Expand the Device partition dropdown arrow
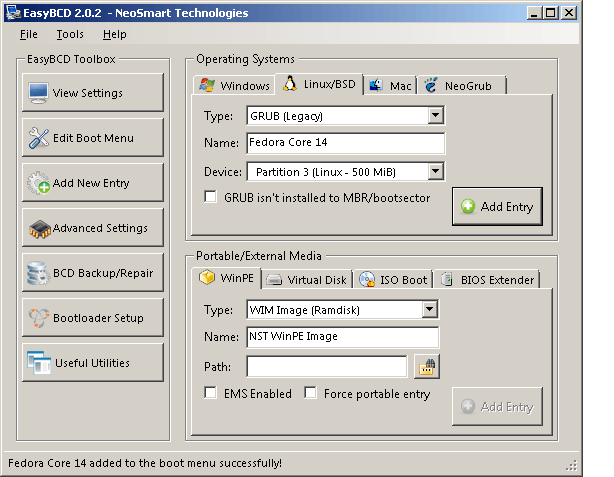This screenshot has height=477, width=614. (435, 172)
